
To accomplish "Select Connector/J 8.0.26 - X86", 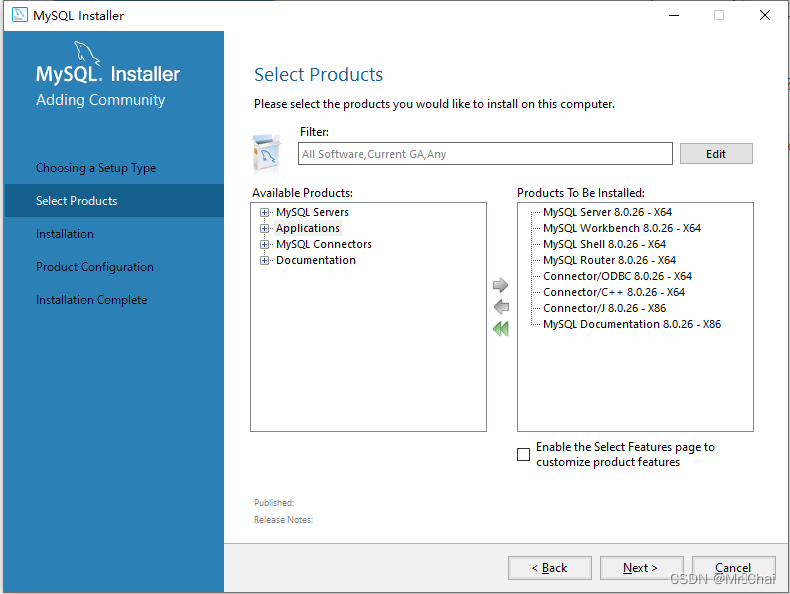I will 604,308.
